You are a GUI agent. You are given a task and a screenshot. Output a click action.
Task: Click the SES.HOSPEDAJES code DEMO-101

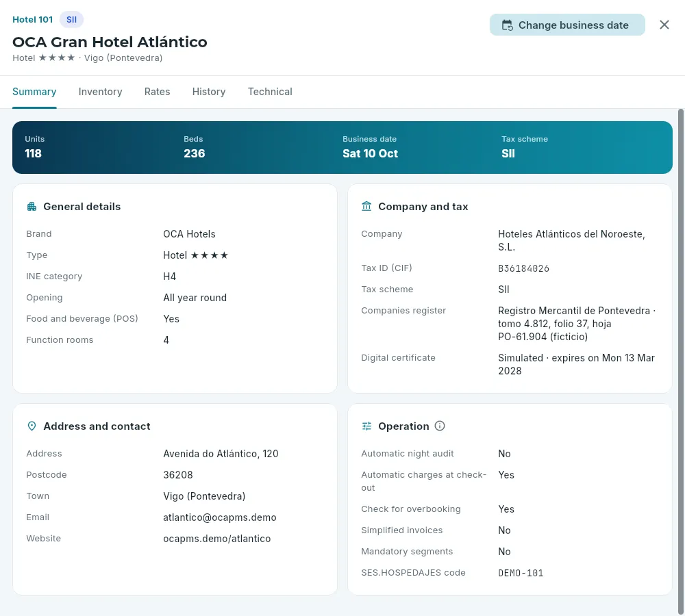521,573
